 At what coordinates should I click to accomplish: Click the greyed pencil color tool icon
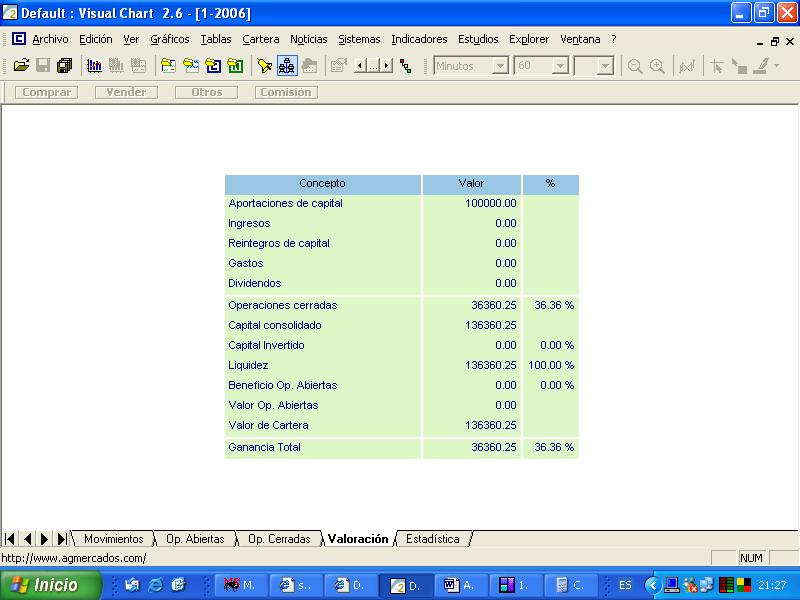pos(761,66)
